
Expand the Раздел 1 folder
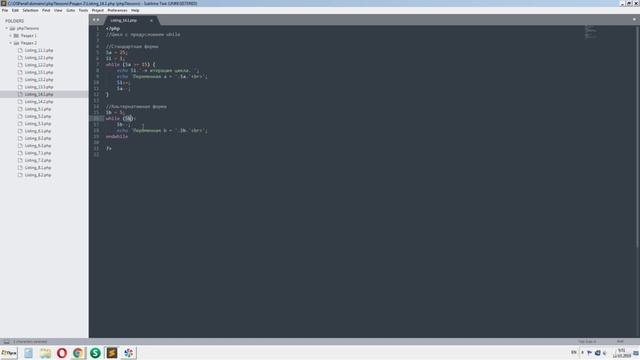click(11, 36)
